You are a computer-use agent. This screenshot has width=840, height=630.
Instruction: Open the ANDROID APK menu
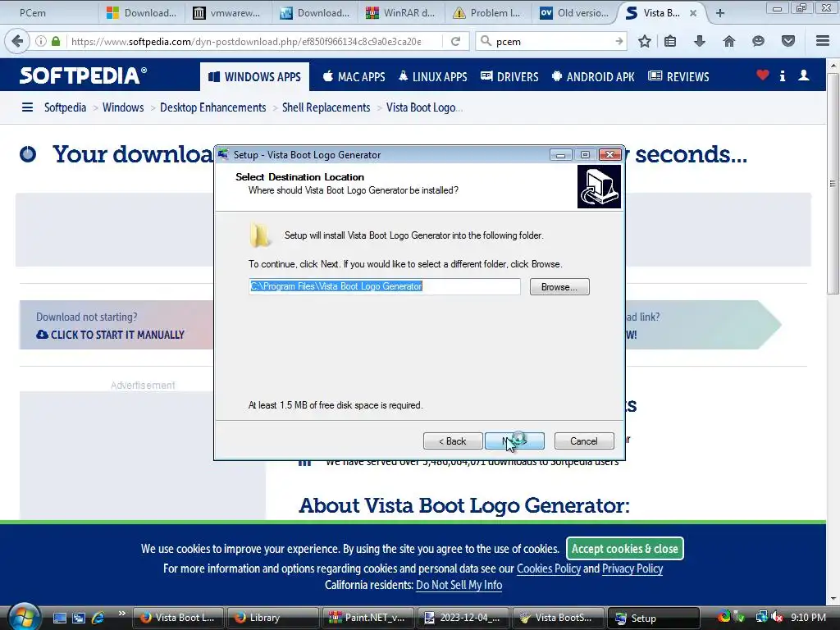tap(593, 76)
